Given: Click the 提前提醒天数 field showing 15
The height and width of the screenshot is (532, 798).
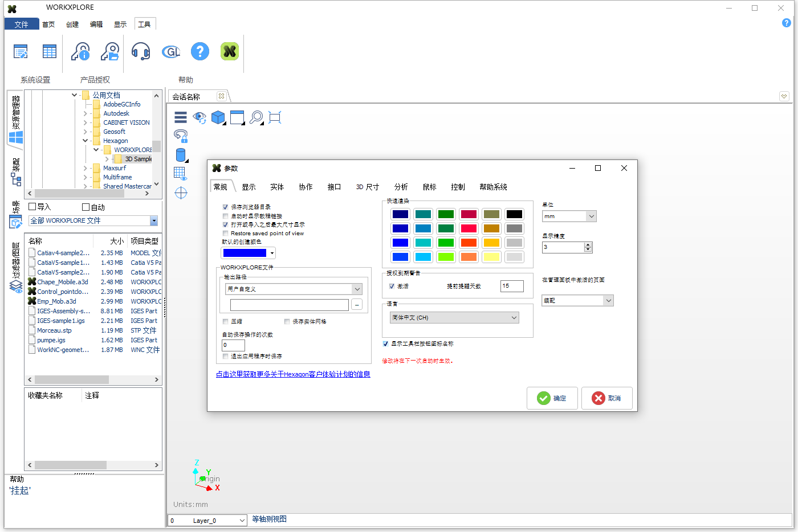Looking at the screenshot, I should pos(512,286).
